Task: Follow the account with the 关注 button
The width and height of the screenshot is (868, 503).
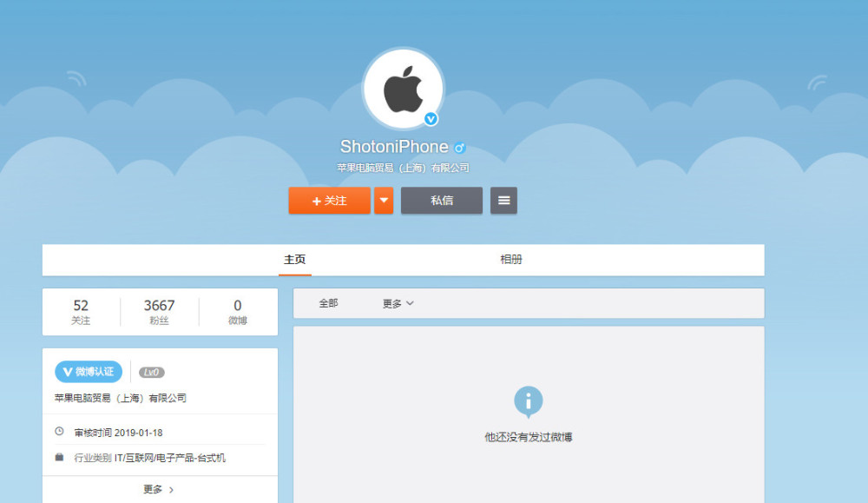Action: point(329,201)
